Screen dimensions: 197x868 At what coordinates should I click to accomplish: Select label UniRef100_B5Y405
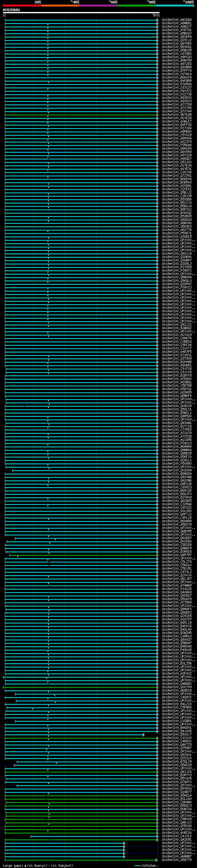(177, 778)
